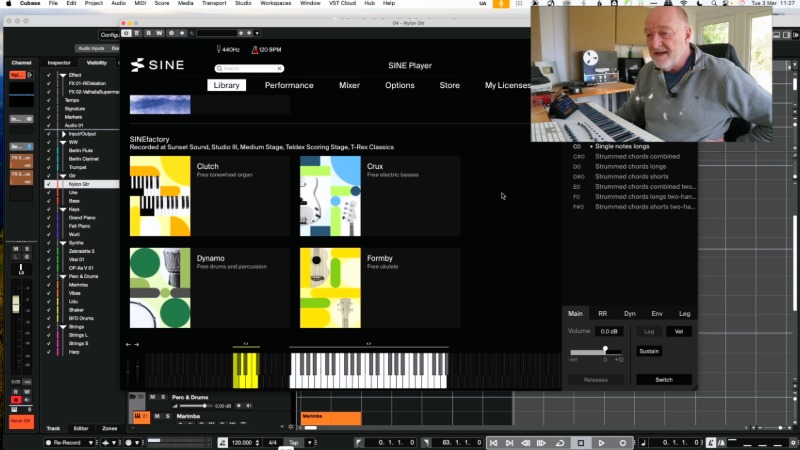Expand the Input/Output folder
Viewport: 800px width, 450px height.
click(62, 133)
